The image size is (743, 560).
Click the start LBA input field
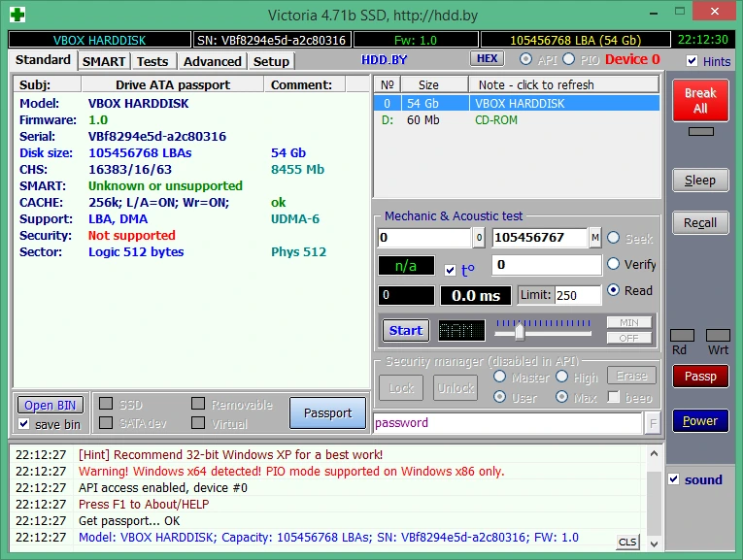coord(424,238)
